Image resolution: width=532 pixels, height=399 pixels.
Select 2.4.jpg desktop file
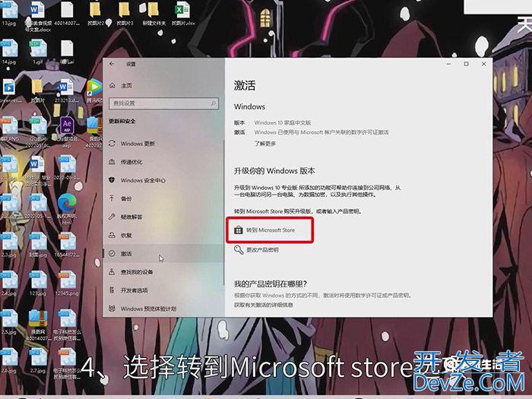pos(9,283)
